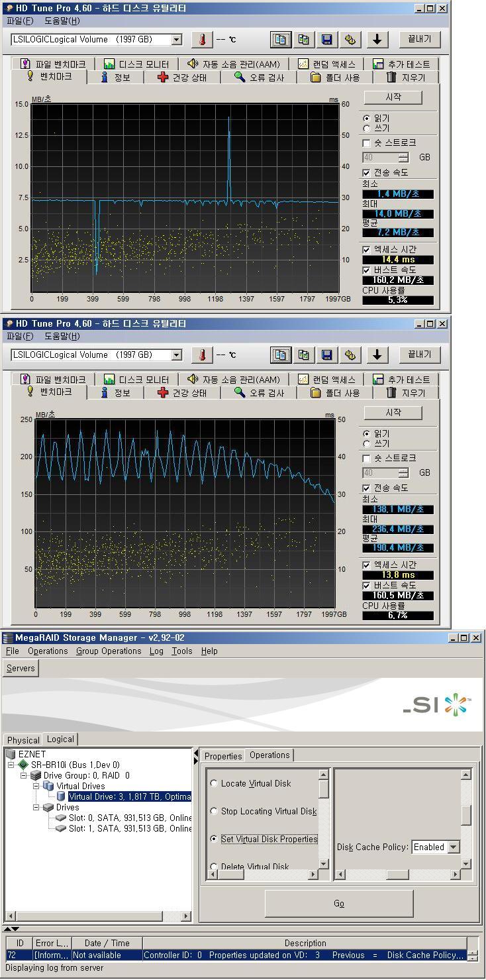The height and width of the screenshot is (980, 486).
Task: Switch to 랜덤 액세스 tab in upper HD Tune window
Action: tap(327, 64)
